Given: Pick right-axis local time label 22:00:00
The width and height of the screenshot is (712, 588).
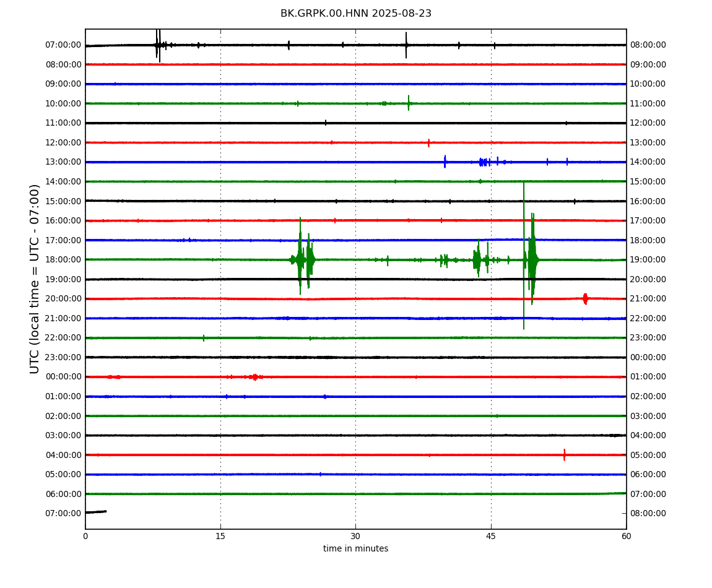Looking at the screenshot, I should pos(648,318).
